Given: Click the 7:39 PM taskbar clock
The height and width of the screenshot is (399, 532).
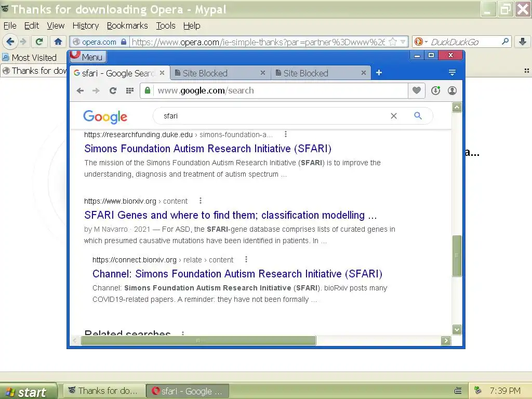Looking at the screenshot, I should (505, 391).
